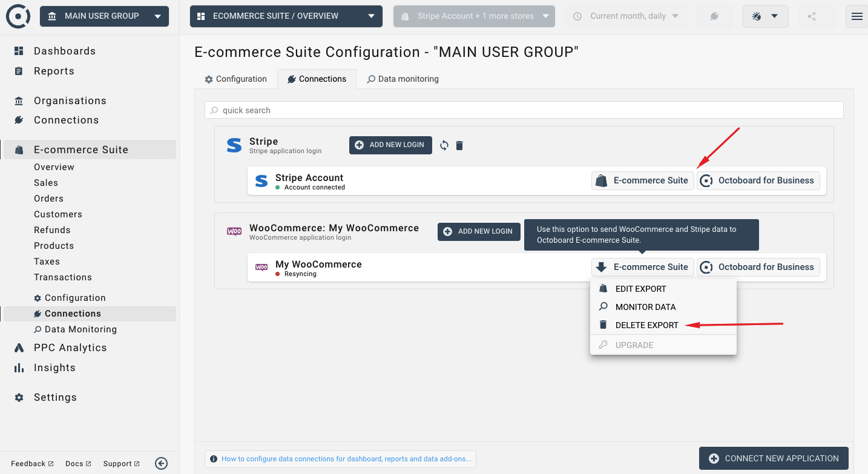Click the Stripe refresh sync icon
Image resolution: width=868 pixels, height=474 pixels.
(x=444, y=145)
